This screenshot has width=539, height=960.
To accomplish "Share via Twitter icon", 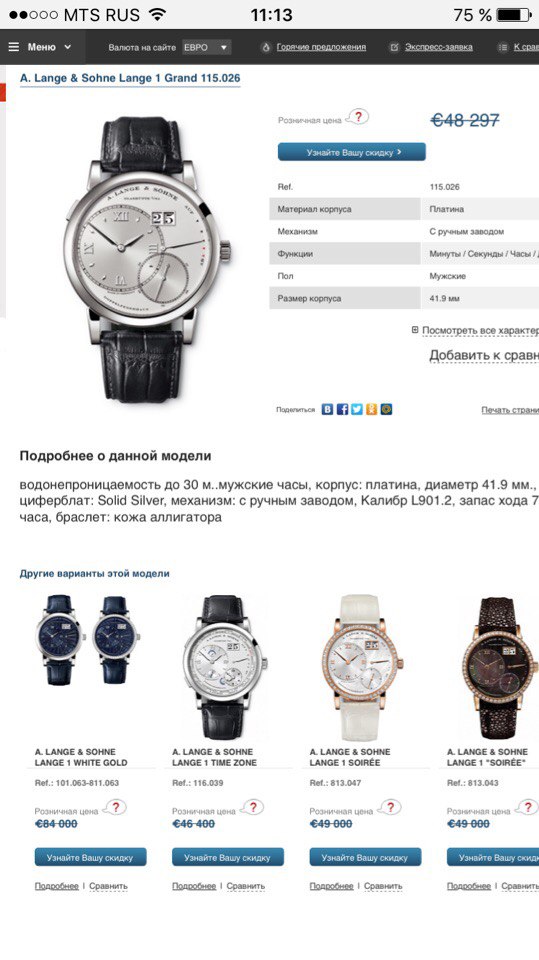I will pyautogui.click(x=356, y=410).
